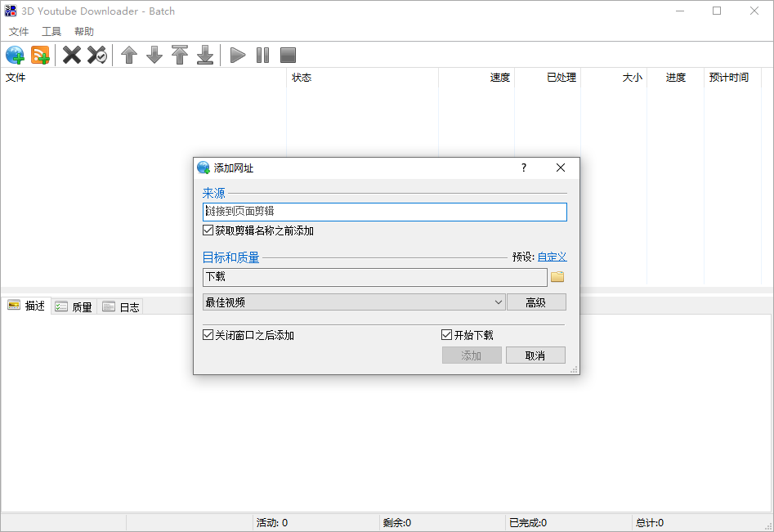Viewport: 774px width, 532px height.
Task: Click the move down arrow icon
Action: (154, 55)
